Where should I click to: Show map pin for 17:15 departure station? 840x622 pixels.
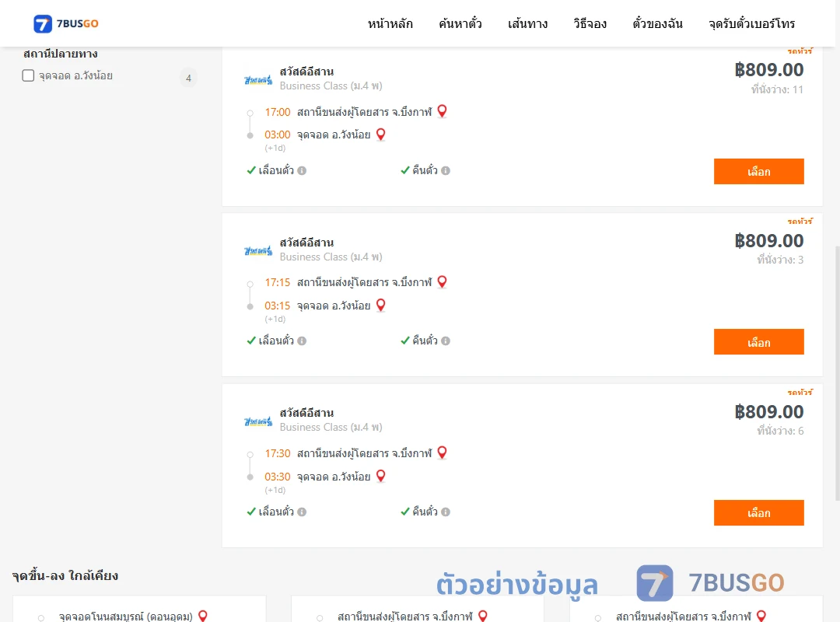[x=442, y=281]
